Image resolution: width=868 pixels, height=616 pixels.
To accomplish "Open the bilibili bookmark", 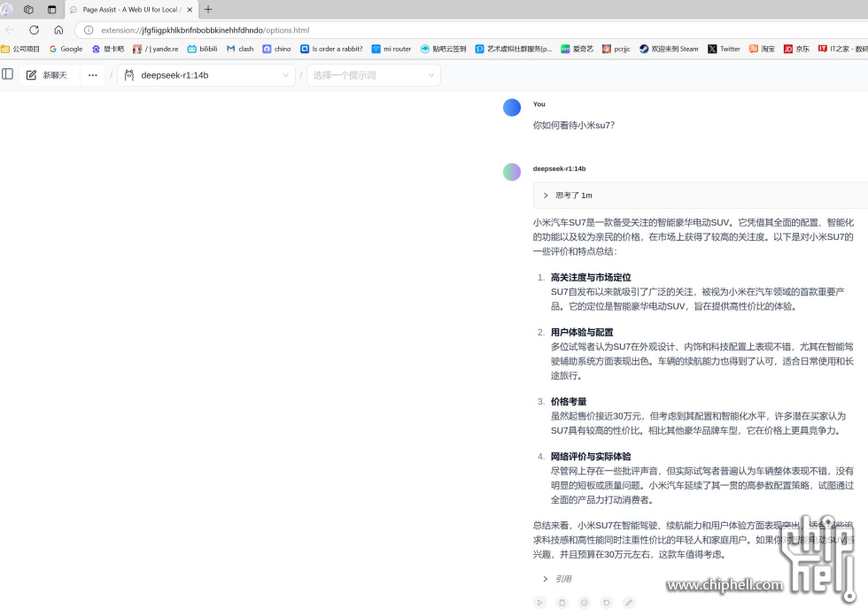I will pyautogui.click(x=203, y=49).
